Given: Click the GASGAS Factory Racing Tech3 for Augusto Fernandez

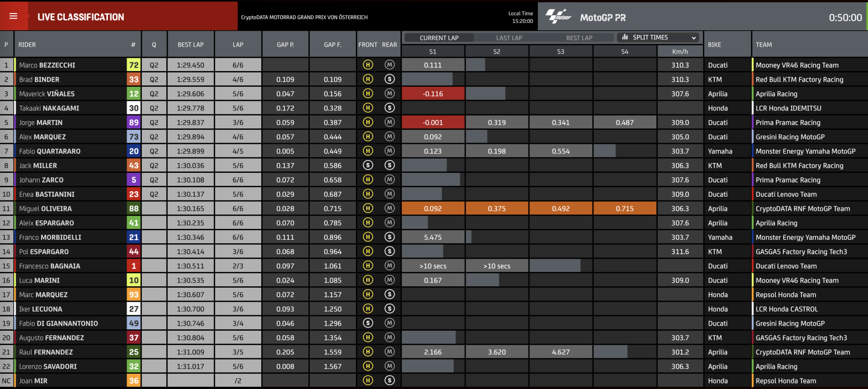Looking at the screenshot, I should coord(801,338).
